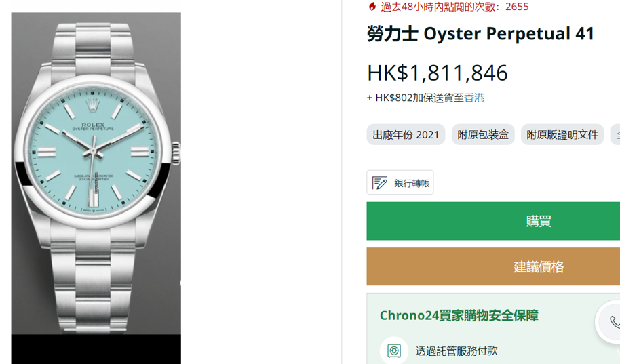The height and width of the screenshot is (364, 620).
Task: Open the 香港 shipping destination link
Action: (474, 98)
